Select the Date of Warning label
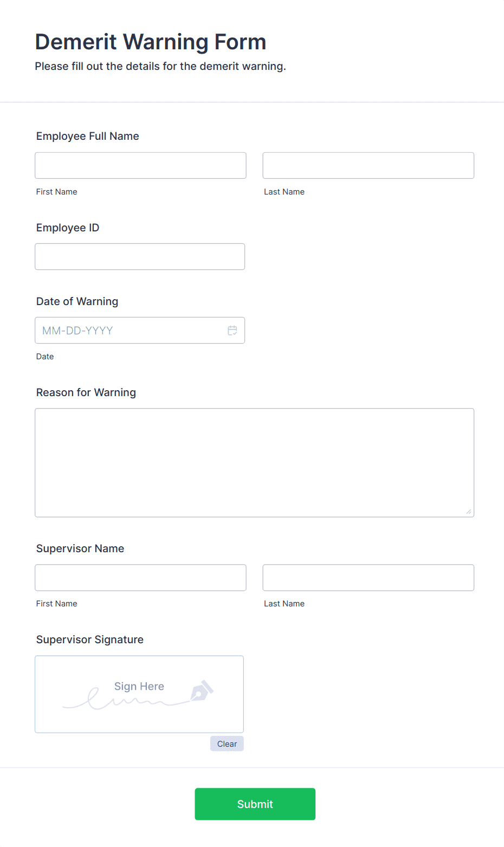The image size is (504, 847). pos(77,301)
